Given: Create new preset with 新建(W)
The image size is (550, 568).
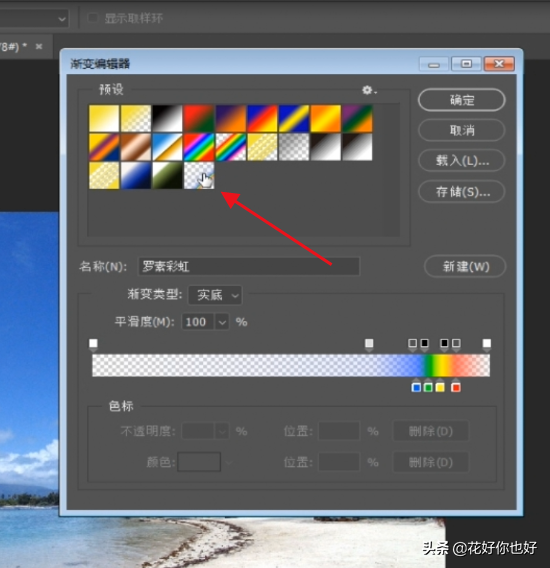Looking at the screenshot, I should click(x=465, y=267).
